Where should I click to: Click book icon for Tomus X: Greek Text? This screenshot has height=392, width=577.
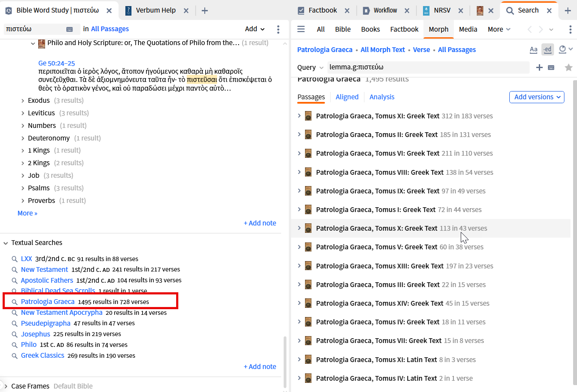click(308, 228)
